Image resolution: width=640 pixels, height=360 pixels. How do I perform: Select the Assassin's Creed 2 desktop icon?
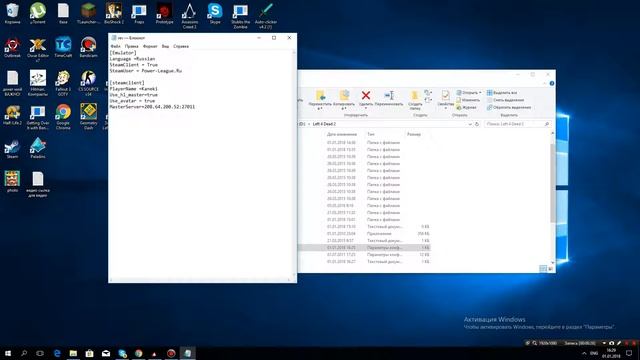(x=189, y=16)
